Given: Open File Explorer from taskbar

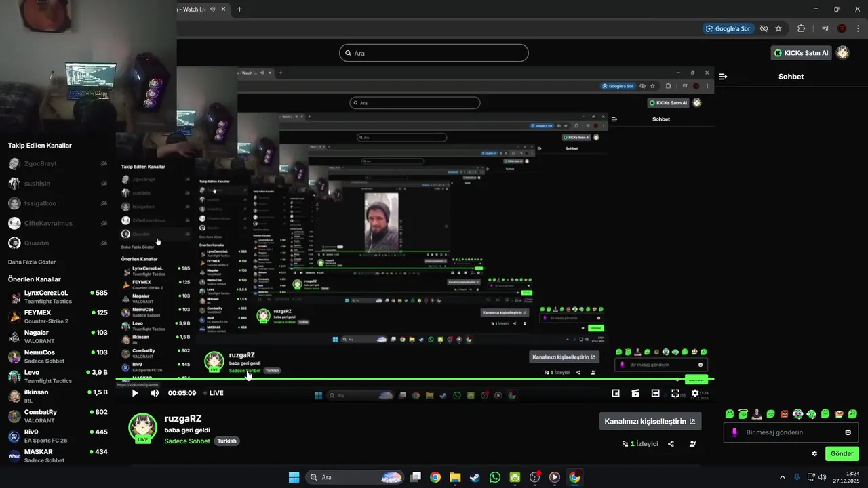Looking at the screenshot, I should click(x=455, y=477).
